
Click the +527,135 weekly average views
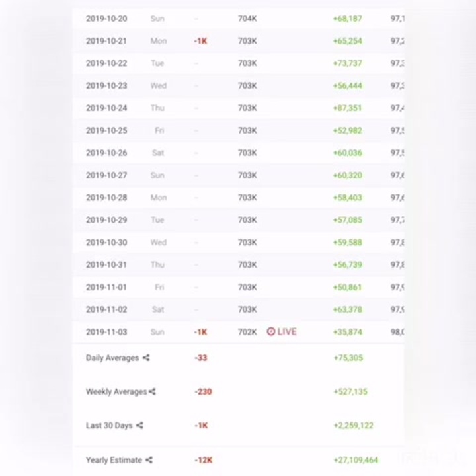(350, 391)
